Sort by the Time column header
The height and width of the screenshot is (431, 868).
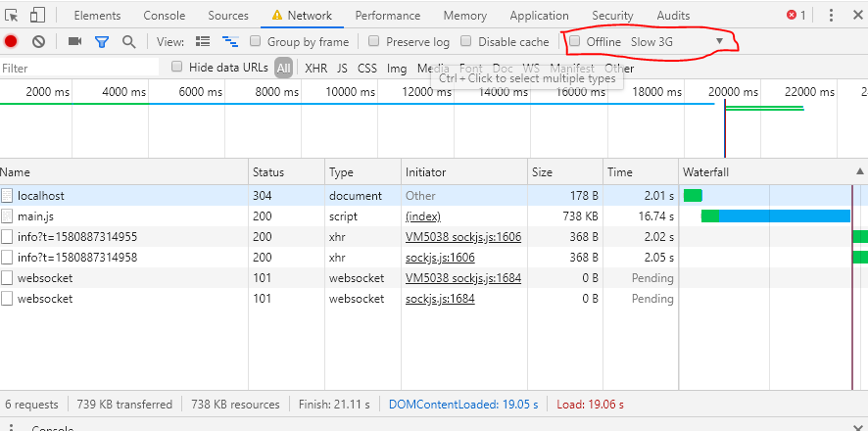pyautogui.click(x=641, y=172)
